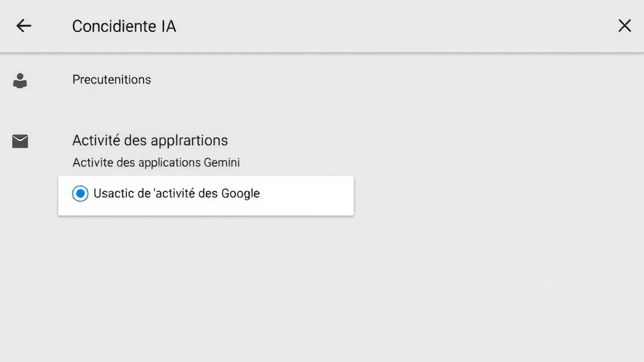This screenshot has width=644, height=362.
Task: Select the mail icon in left column
Action: 20,141
